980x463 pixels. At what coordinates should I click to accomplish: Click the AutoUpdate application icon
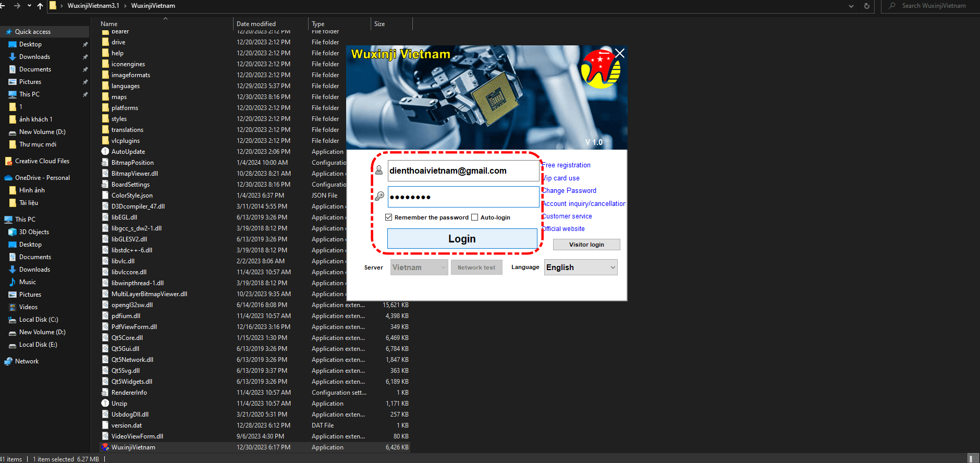pos(105,152)
